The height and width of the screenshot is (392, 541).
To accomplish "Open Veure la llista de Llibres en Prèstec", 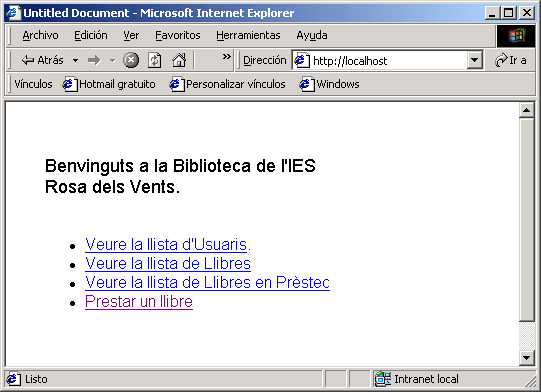I will [x=207, y=282].
